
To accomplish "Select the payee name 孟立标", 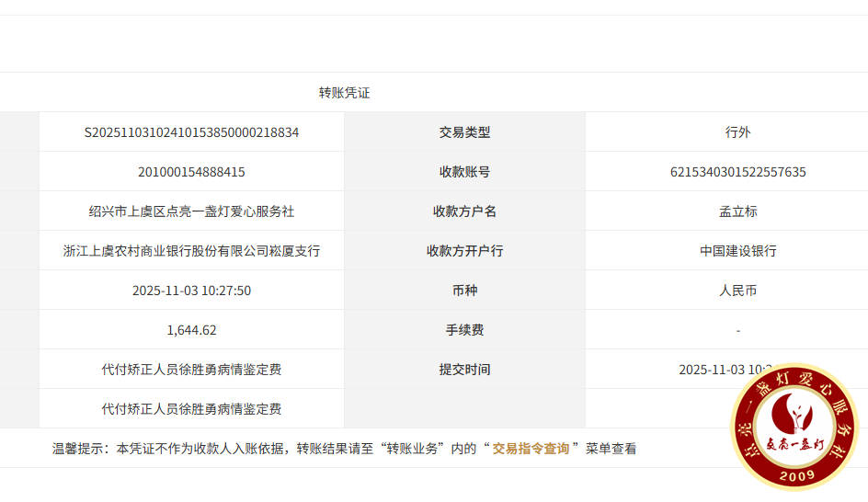I will click(737, 211).
